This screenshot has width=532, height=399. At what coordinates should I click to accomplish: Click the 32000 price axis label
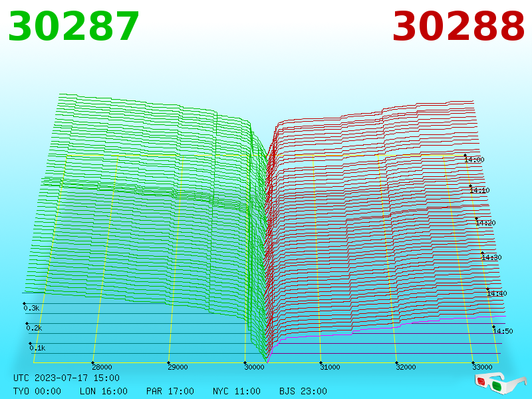point(406,367)
